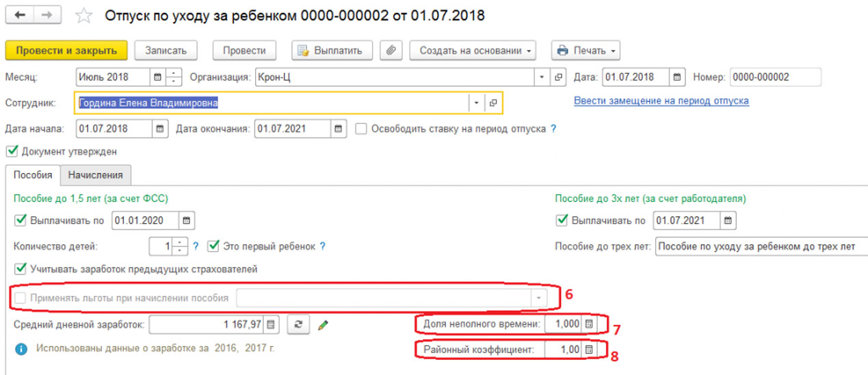Screen dimensions: 868x375
Task: Click the Доля неполного времени value
Action: [564, 324]
